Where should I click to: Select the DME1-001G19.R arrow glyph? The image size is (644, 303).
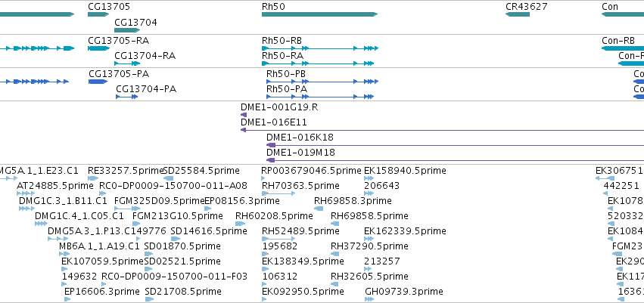pyautogui.click(x=244, y=115)
